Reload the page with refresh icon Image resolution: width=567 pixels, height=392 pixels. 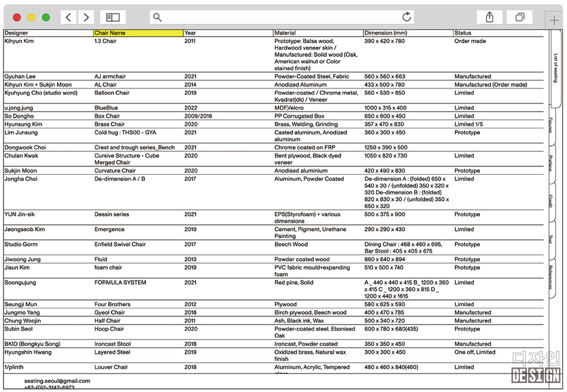[407, 17]
